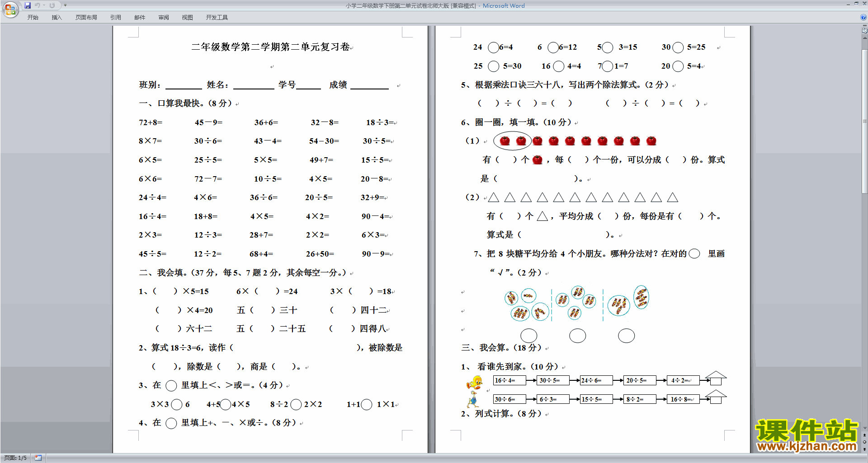Screen dimensions: 868x463
Task: Switch to the 视图 tab
Action: [x=188, y=18]
